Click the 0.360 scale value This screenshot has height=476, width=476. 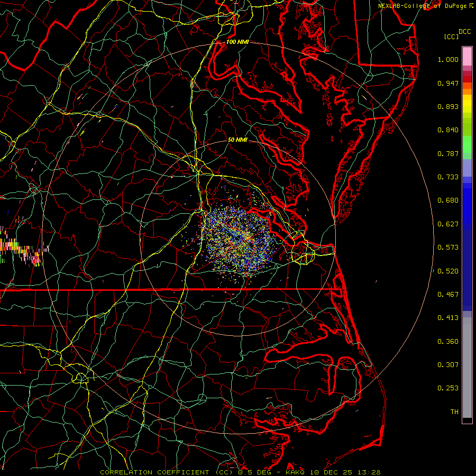[x=448, y=342]
